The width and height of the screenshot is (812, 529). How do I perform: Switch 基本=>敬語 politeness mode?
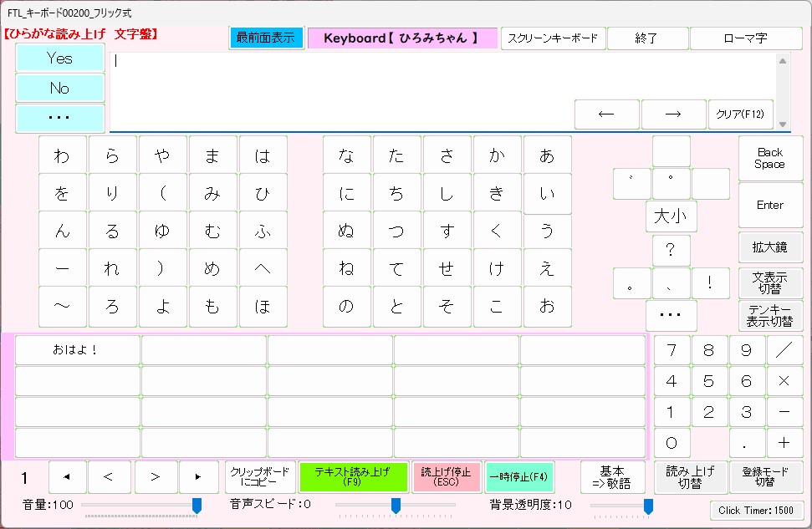[x=612, y=477]
